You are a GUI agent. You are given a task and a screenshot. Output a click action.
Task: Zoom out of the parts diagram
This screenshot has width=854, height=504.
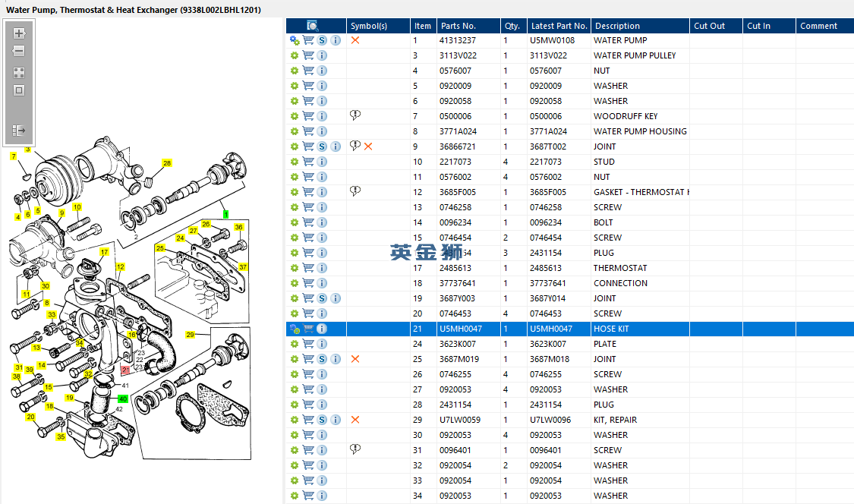[19, 52]
